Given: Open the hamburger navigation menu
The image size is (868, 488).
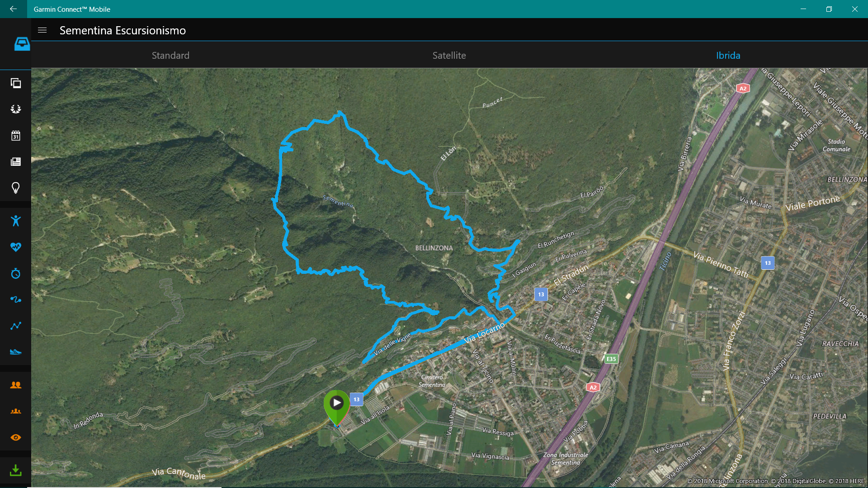Looking at the screenshot, I should (42, 30).
